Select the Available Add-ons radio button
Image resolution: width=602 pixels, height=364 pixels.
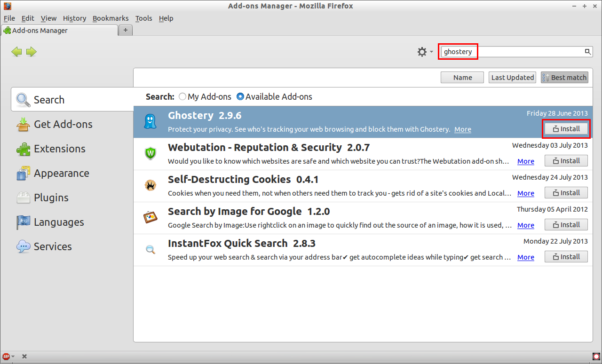pos(240,96)
